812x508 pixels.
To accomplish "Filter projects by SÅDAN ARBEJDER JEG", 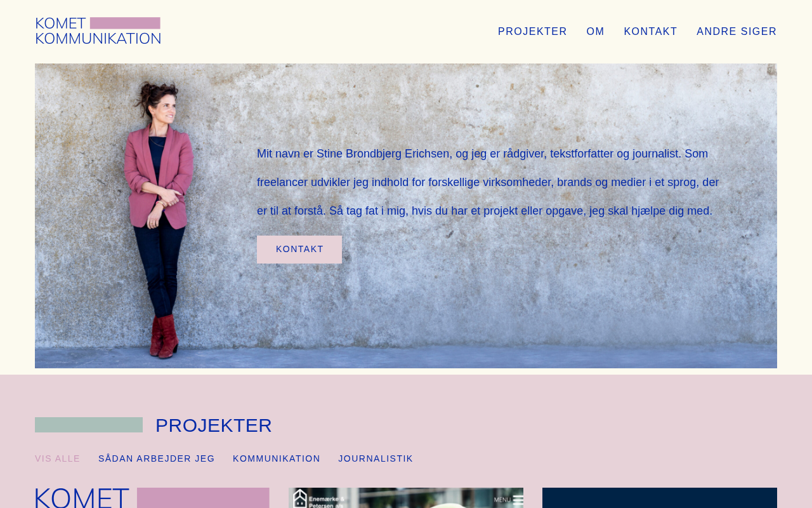I will click(157, 458).
